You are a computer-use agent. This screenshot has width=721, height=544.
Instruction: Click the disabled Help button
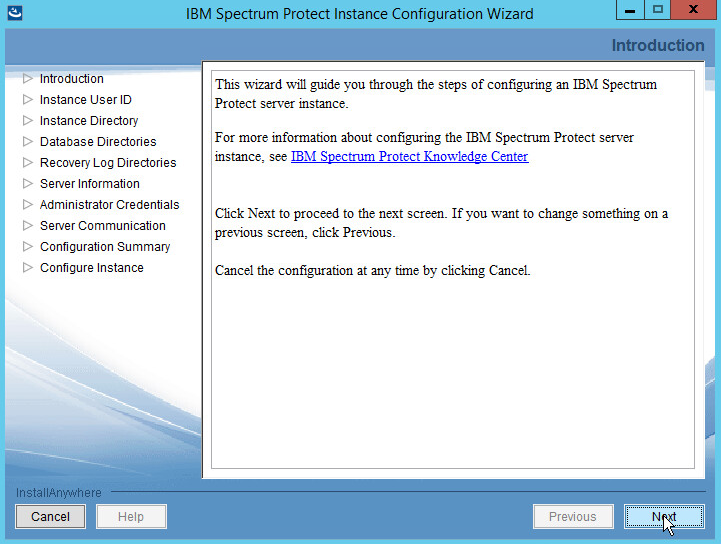(131, 517)
